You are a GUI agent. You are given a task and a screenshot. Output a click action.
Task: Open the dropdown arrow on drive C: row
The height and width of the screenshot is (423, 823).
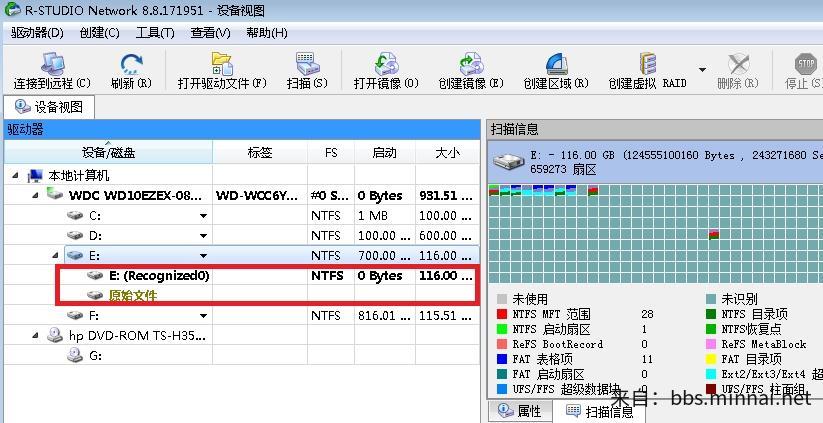click(203, 215)
